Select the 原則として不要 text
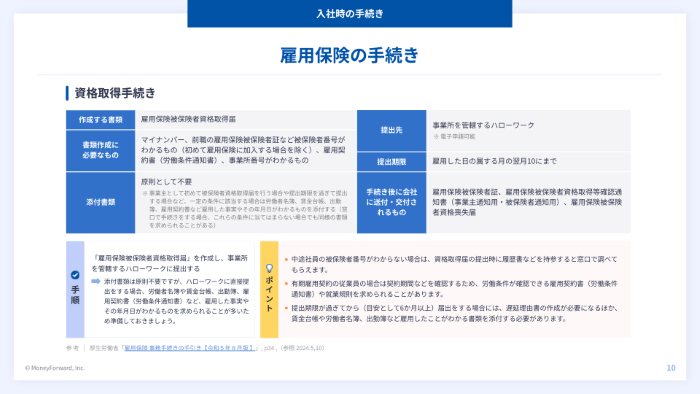This screenshot has height=394, width=700. pyautogui.click(x=167, y=182)
